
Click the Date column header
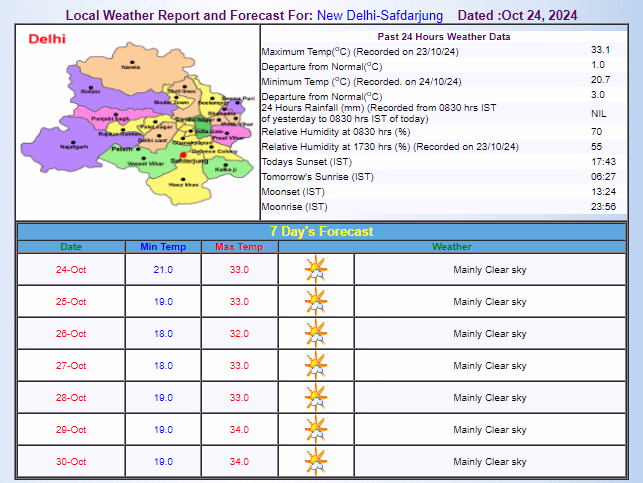[71, 246]
